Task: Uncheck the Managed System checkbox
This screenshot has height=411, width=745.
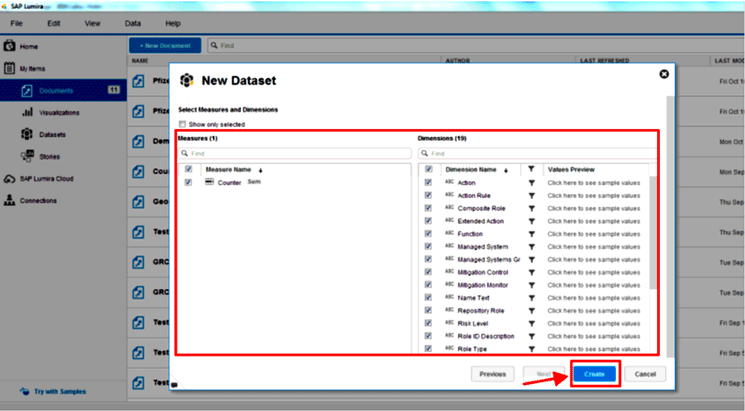Action: click(x=429, y=247)
